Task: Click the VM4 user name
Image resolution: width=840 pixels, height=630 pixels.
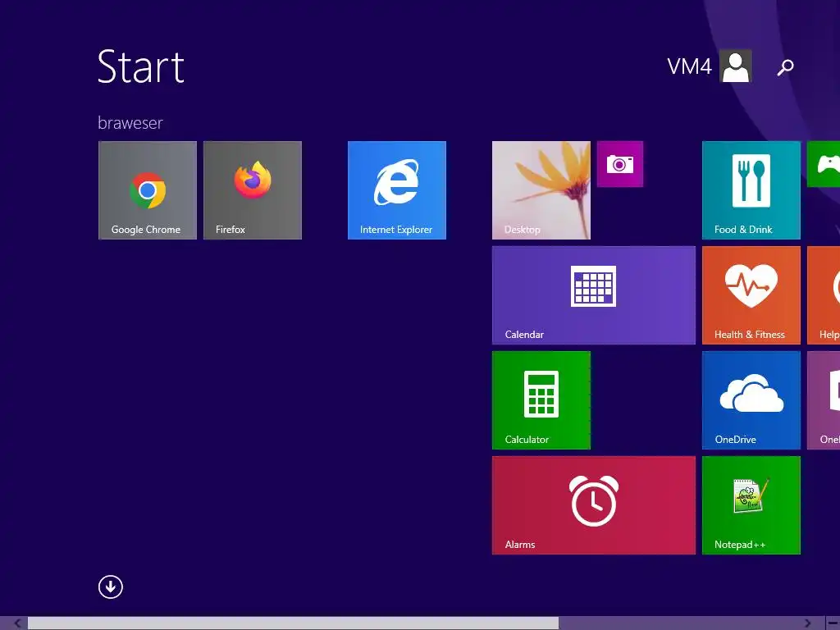Action: point(689,66)
